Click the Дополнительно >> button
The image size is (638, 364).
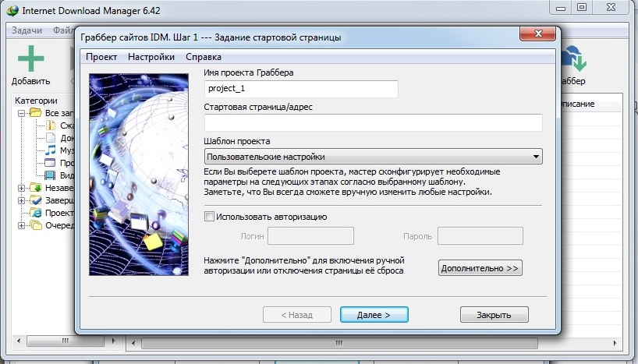pyautogui.click(x=480, y=268)
